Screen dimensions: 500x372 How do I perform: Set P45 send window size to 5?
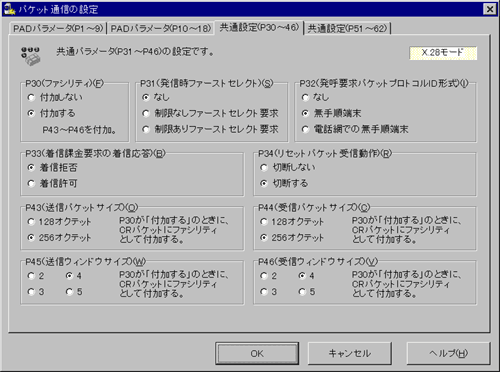74,292
